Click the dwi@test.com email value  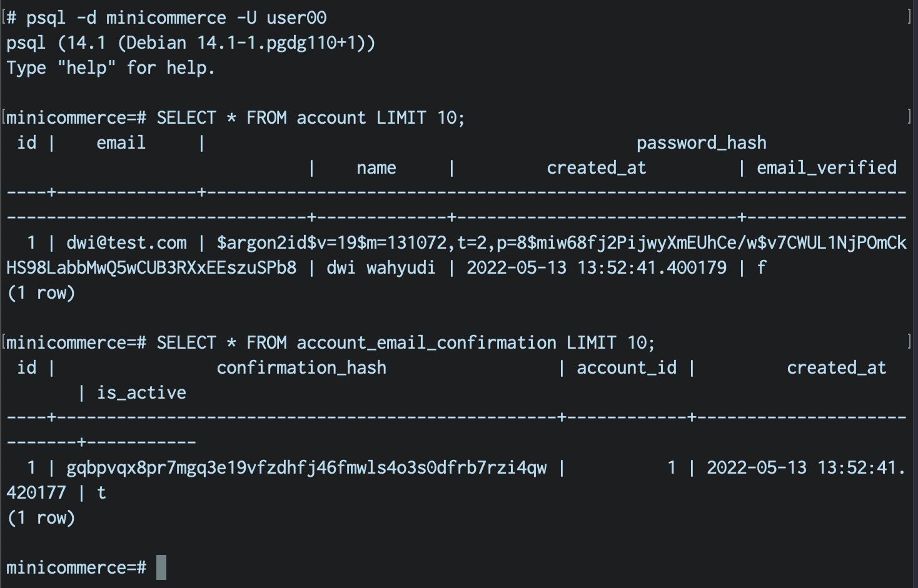pyautogui.click(x=126, y=242)
